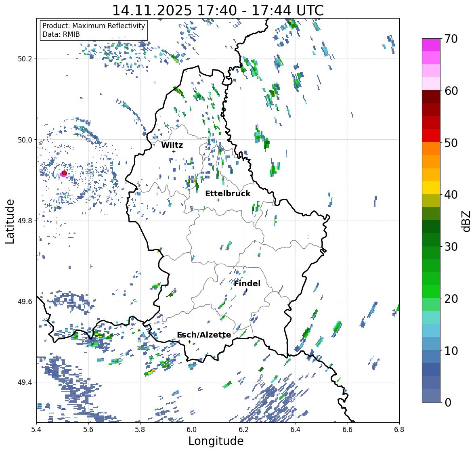The image size is (476, 451).
Task: Click the timestamp title 14.11.2025 17:40 - 17:44 UTC
Action: pos(218,10)
